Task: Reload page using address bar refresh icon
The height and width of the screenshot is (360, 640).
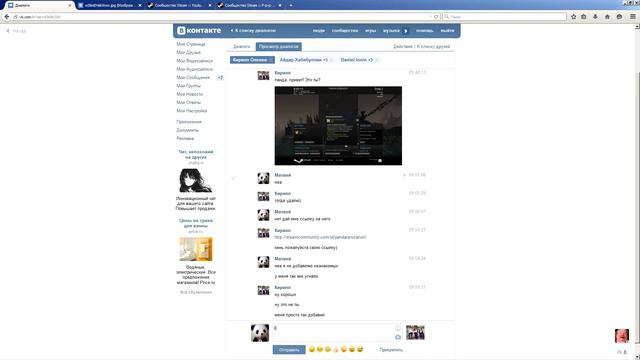Action: tap(436, 17)
